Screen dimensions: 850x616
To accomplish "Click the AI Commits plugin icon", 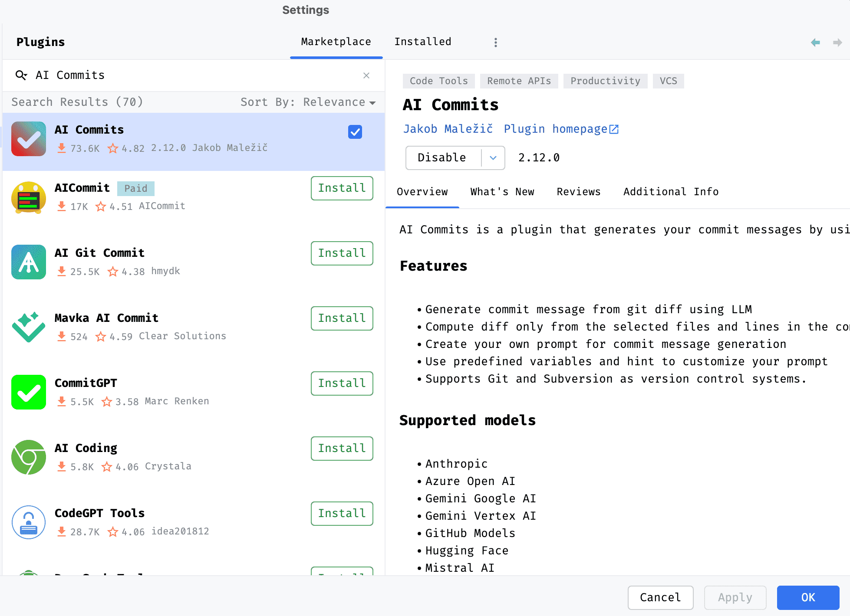I will click(29, 139).
